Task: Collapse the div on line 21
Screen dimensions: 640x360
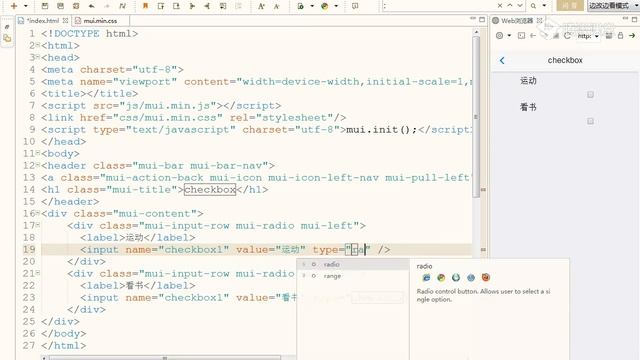Action: pyautogui.click(x=38, y=273)
